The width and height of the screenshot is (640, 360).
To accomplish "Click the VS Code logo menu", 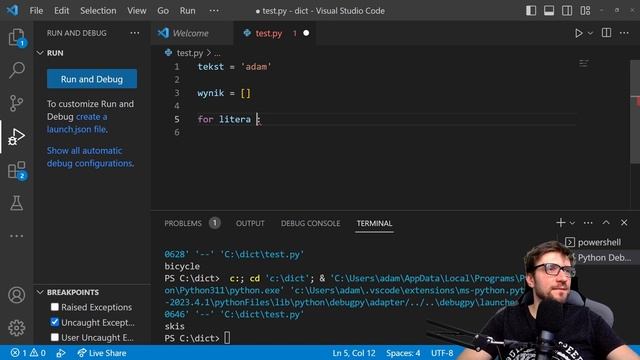I will coord(12,10).
